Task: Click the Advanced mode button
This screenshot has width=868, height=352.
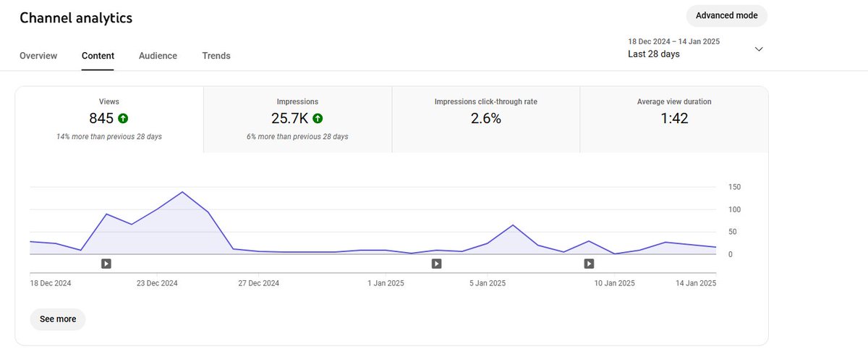Action: [x=727, y=16]
